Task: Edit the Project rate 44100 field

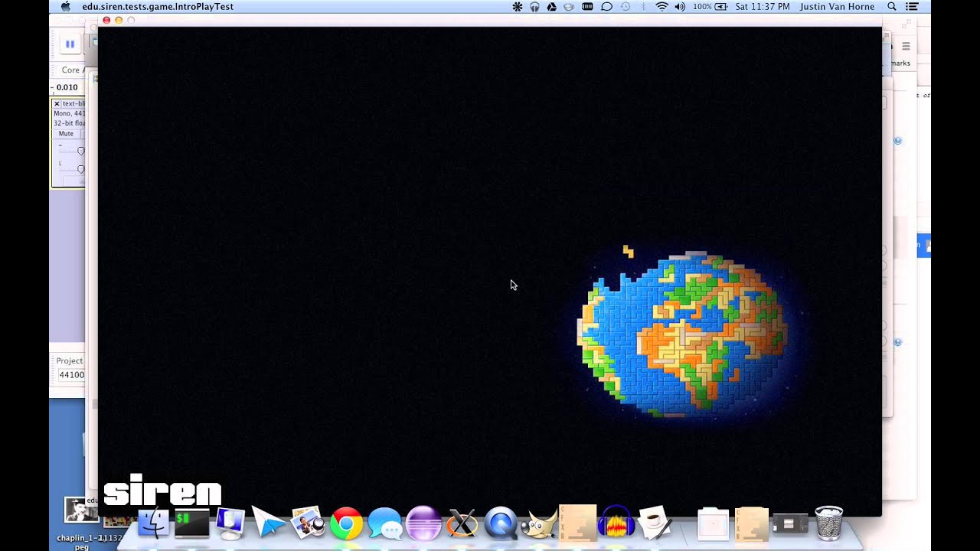Action: pyautogui.click(x=72, y=375)
